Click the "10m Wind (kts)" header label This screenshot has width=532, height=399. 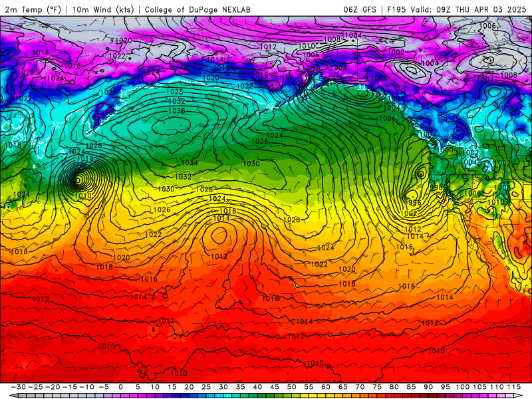(103, 9)
